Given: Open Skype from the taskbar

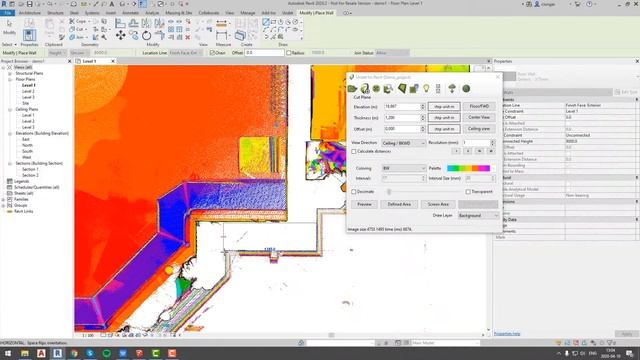Looking at the screenshot, I should (x=90, y=353).
